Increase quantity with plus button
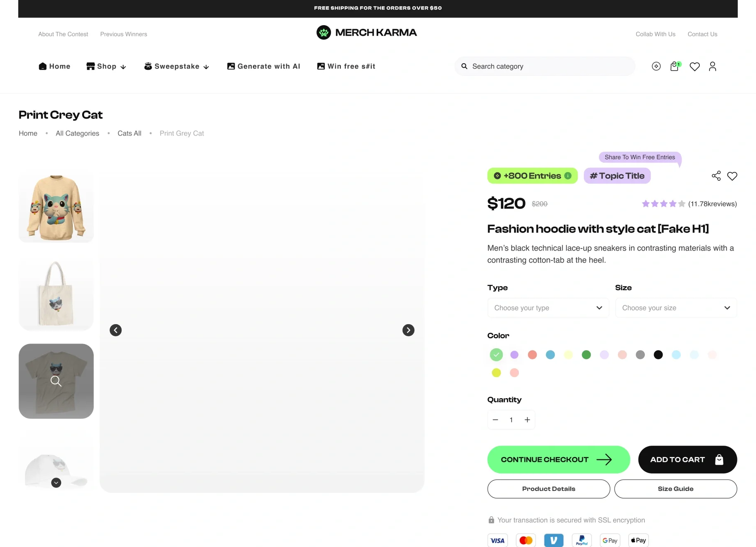 pos(527,420)
